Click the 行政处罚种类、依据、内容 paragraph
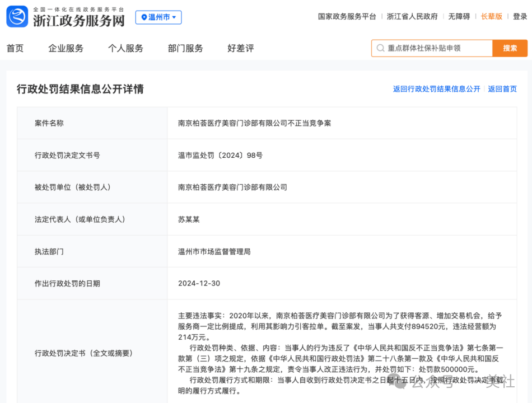Screen dimensions: 532x403 340,359
